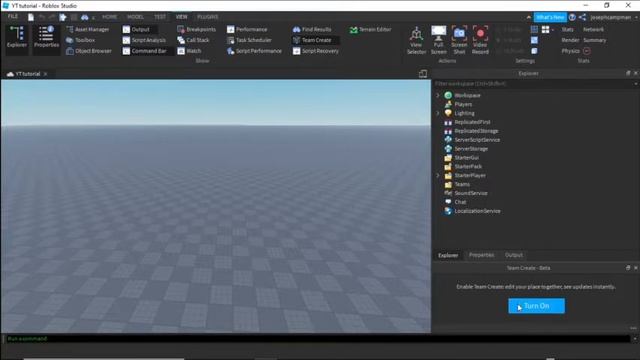Image resolution: width=640 pixels, height=360 pixels.
Task: Undock the Team Create panel
Action: [x=628, y=268]
